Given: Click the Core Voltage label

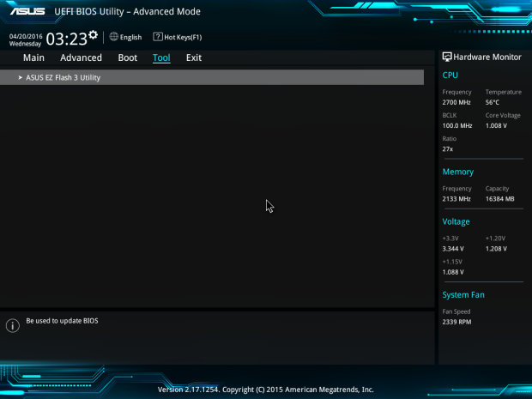Looking at the screenshot, I should click(x=503, y=115).
